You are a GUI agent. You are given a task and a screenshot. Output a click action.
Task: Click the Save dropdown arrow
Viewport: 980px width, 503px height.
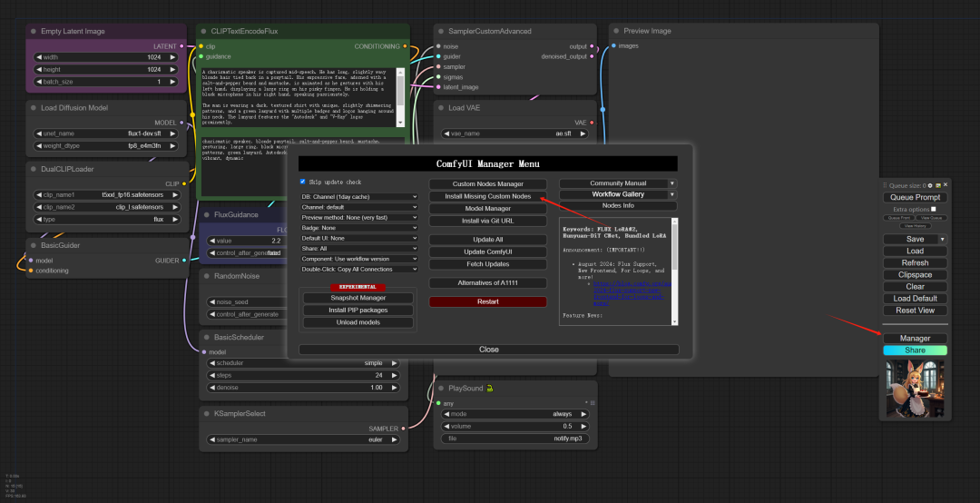pyautogui.click(x=942, y=239)
